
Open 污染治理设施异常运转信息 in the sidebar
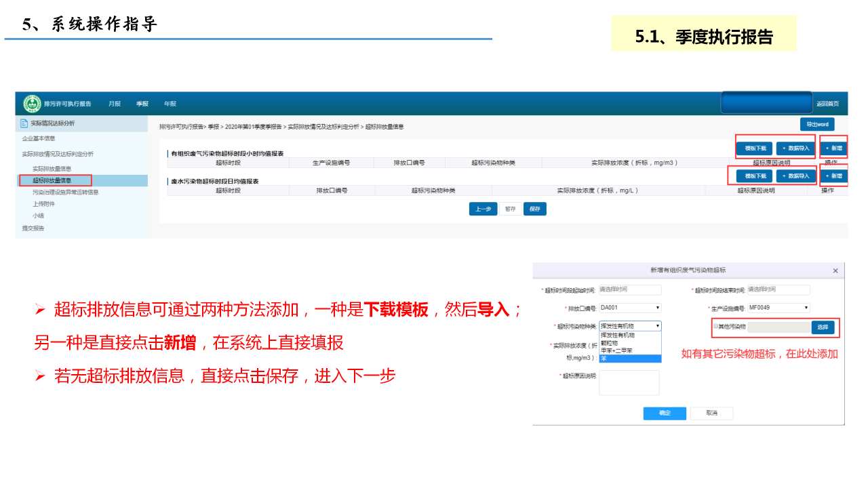tap(65, 192)
